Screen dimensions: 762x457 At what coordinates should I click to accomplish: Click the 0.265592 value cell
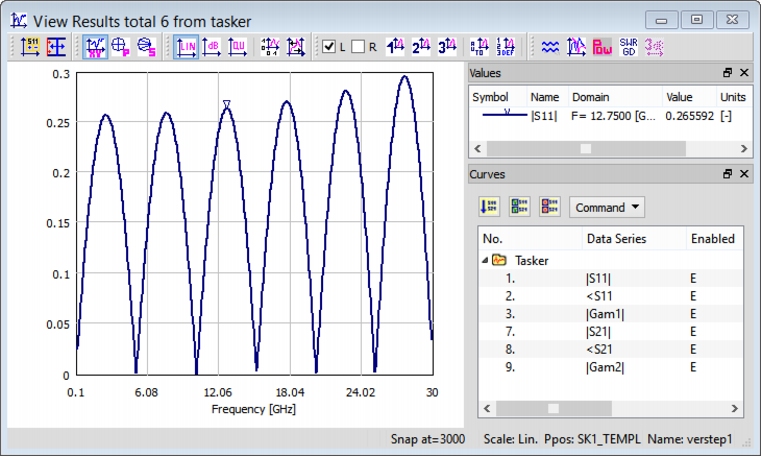pyautogui.click(x=689, y=116)
